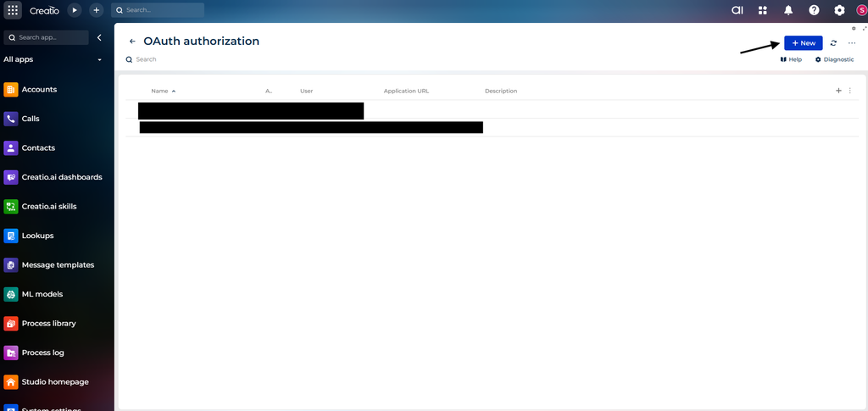Image resolution: width=868 pixels, height=411 pixels.
Task: Expand the page with the fullscreen arrows icon
Action: pos(864,28)
